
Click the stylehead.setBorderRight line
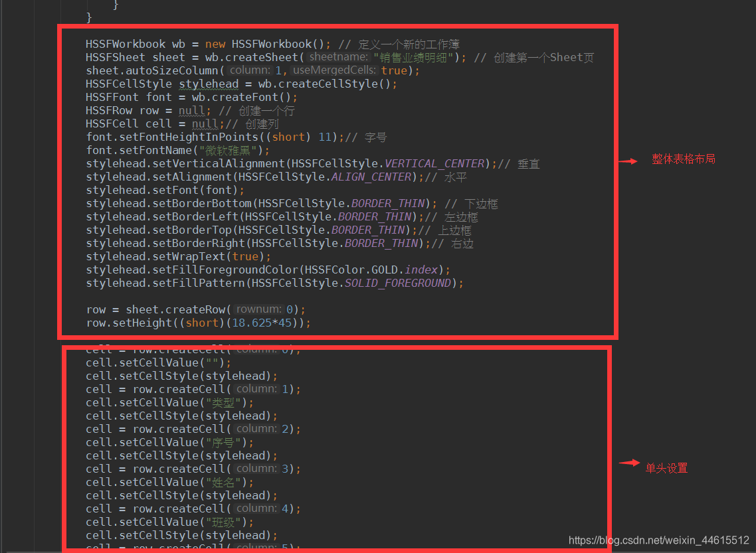[x=280, y=243]
